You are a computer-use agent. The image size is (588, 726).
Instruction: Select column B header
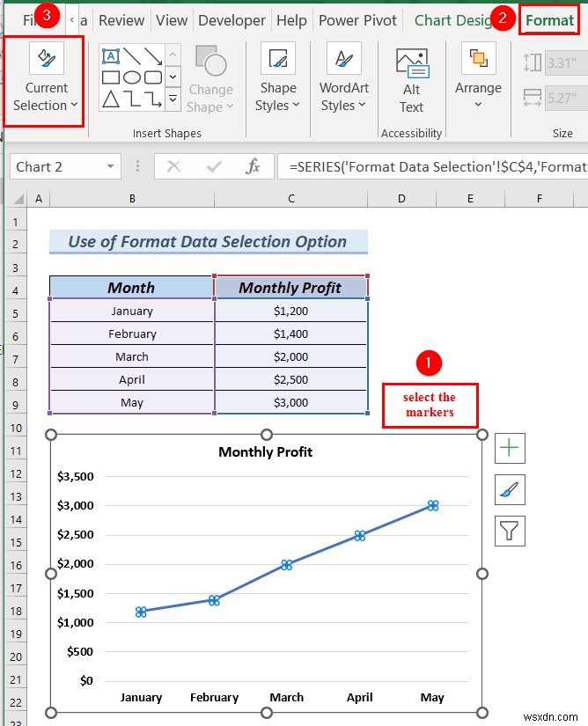coord(132,199)
